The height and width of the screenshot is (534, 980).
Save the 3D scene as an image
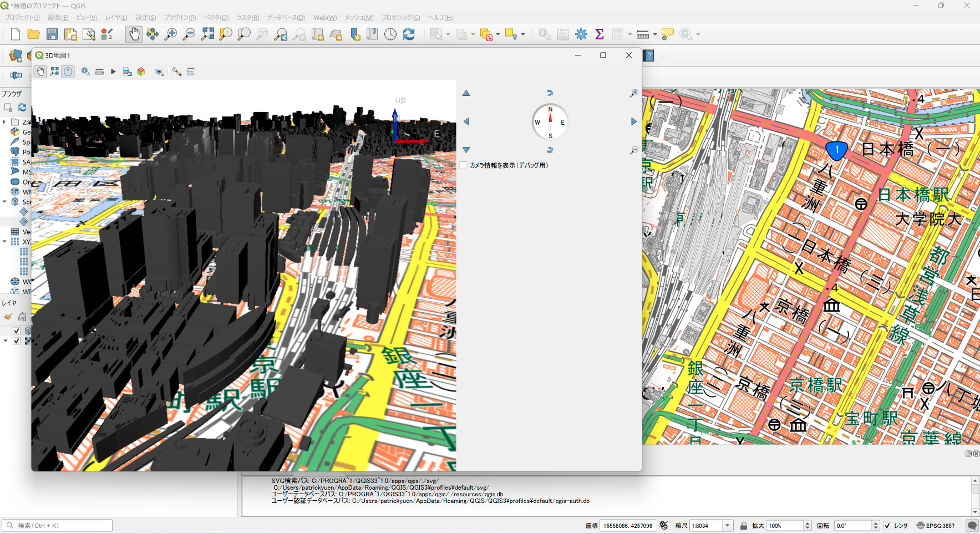127,71
